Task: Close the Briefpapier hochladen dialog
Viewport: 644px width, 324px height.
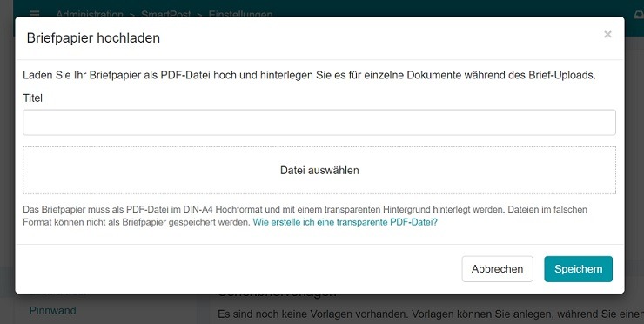Action: point(607,35)
